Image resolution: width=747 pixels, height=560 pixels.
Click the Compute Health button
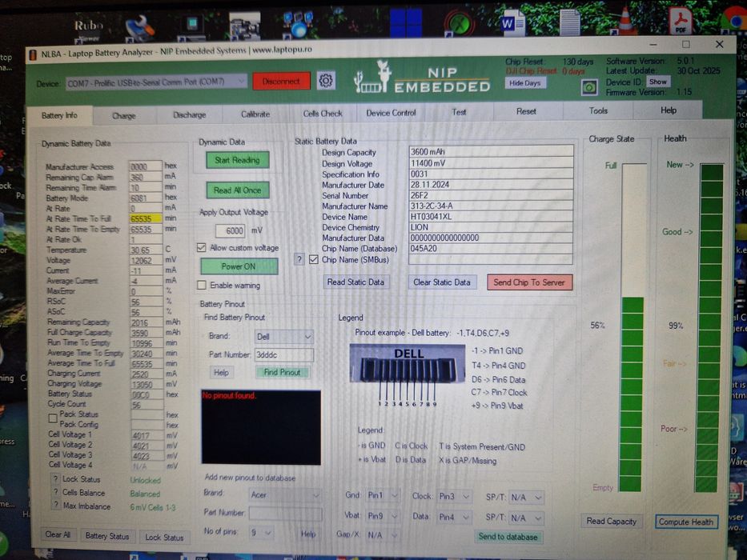click(x=686, y=522)
